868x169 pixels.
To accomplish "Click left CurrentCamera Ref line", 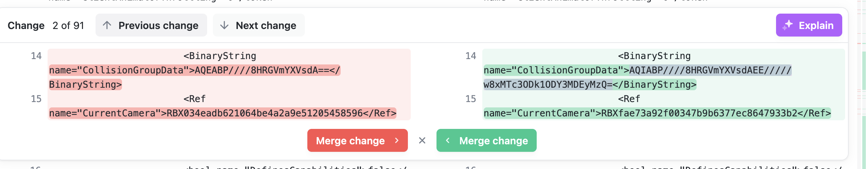I will [x=223, y=113].
